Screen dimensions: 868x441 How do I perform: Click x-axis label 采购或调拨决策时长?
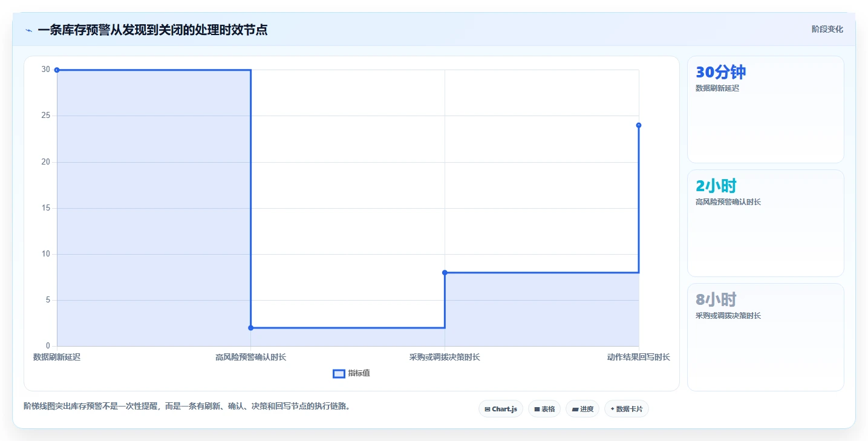click(445, 357)
